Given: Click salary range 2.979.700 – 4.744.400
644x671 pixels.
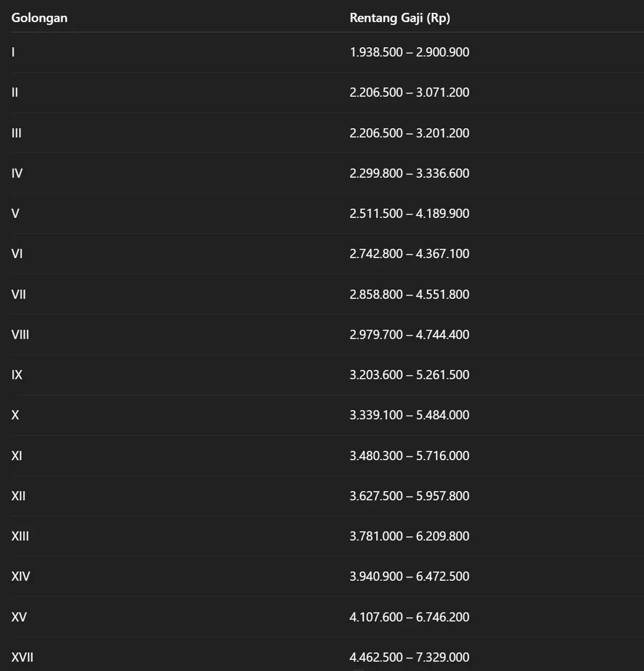Looking at the screenshot, I should pos(409,334).
